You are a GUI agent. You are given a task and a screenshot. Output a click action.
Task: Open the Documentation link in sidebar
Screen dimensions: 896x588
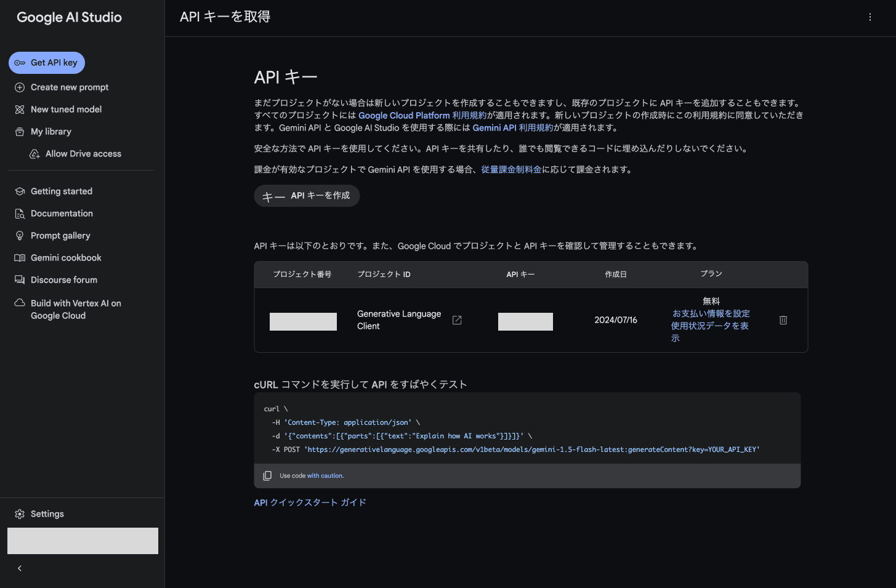[62, 214]
